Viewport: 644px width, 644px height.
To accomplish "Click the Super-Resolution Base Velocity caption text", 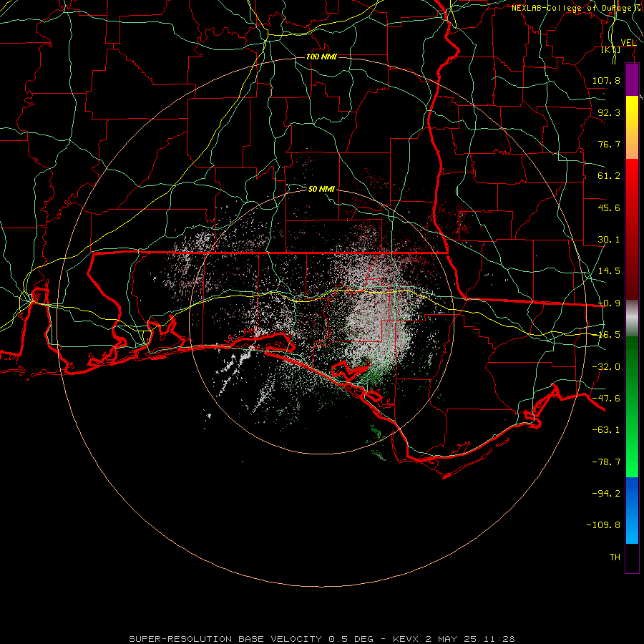I will pyautogui.click(x=321, y=639).
